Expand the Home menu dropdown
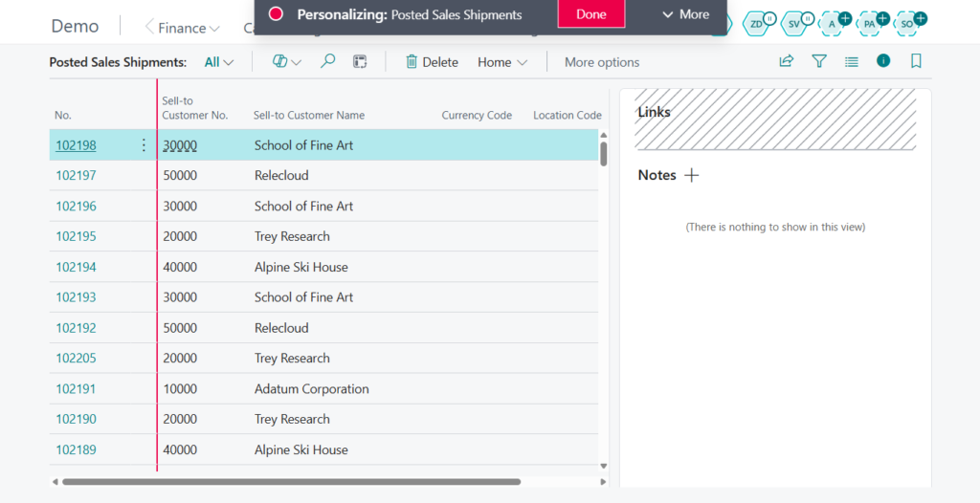980x503 pixels. (502, 62)
